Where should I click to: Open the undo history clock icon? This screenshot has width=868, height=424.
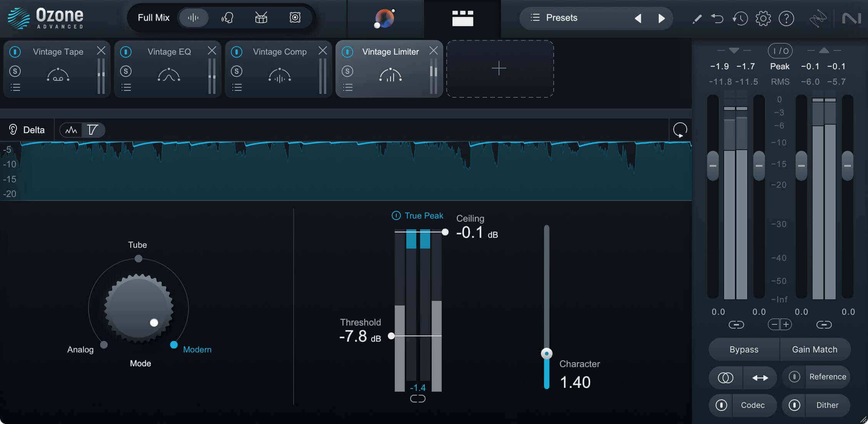[740, 18]
